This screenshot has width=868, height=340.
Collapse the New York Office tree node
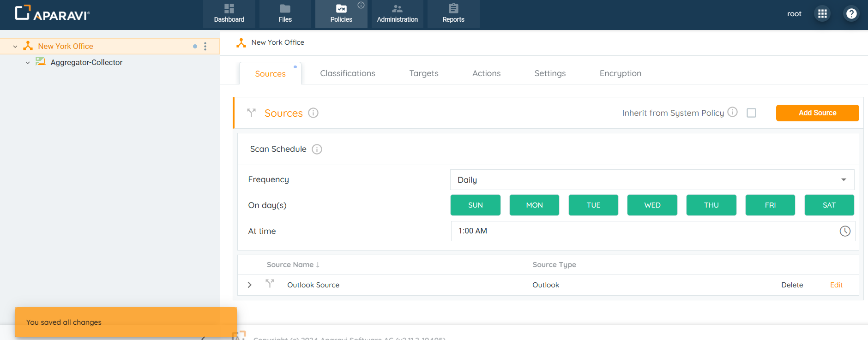pyautogui.click(x=15, y=47)
